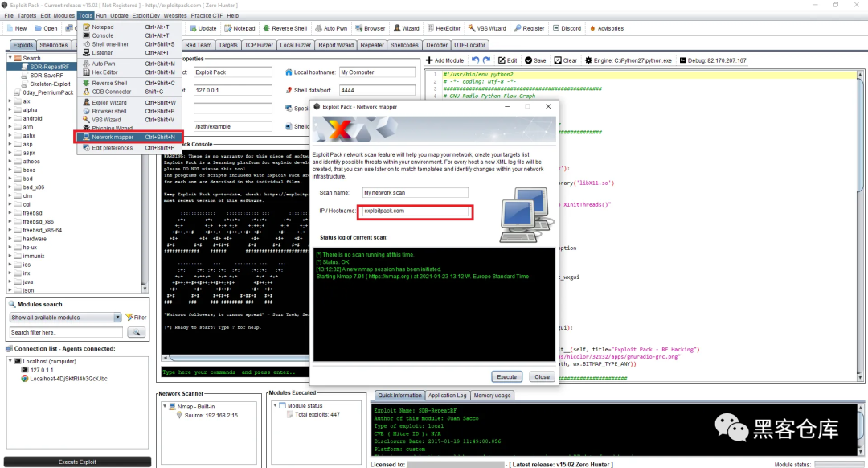The height and width of the screenshot is (468, 868).
Task: Click the Register toolbar button
Action: (529, 28)
